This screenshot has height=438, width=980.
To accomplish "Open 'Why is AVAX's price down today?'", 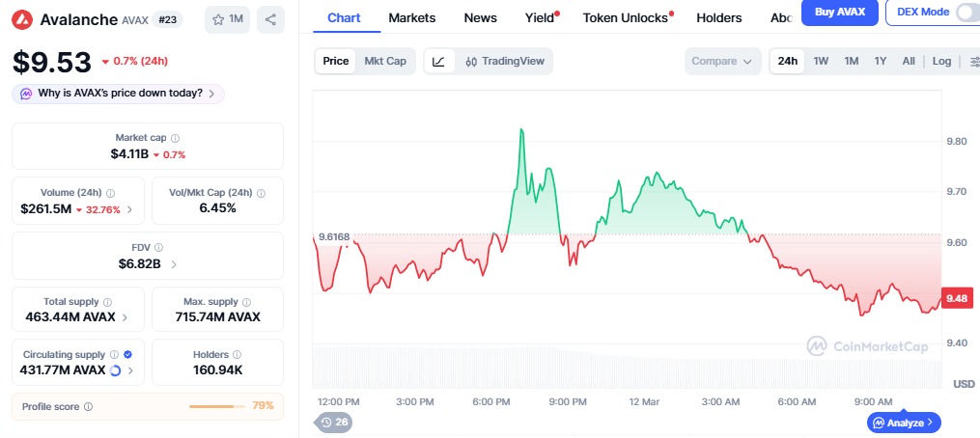I will point(119,94).
